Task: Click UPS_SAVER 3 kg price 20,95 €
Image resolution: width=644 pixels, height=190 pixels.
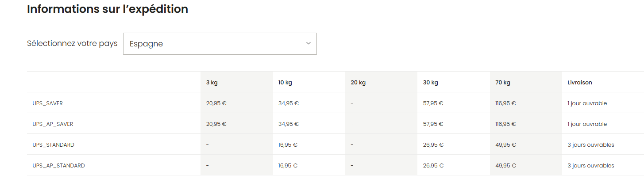Action: point(216,103)
